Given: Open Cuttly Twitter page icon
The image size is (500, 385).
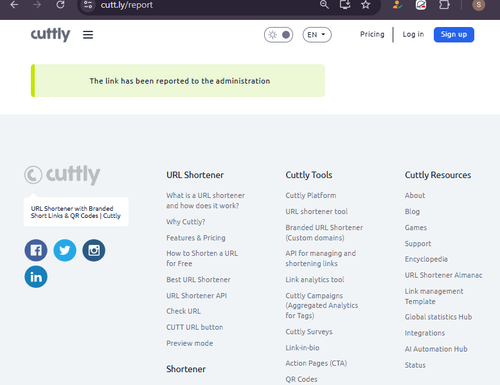Looking at the screenshot, I should point(65,250).
